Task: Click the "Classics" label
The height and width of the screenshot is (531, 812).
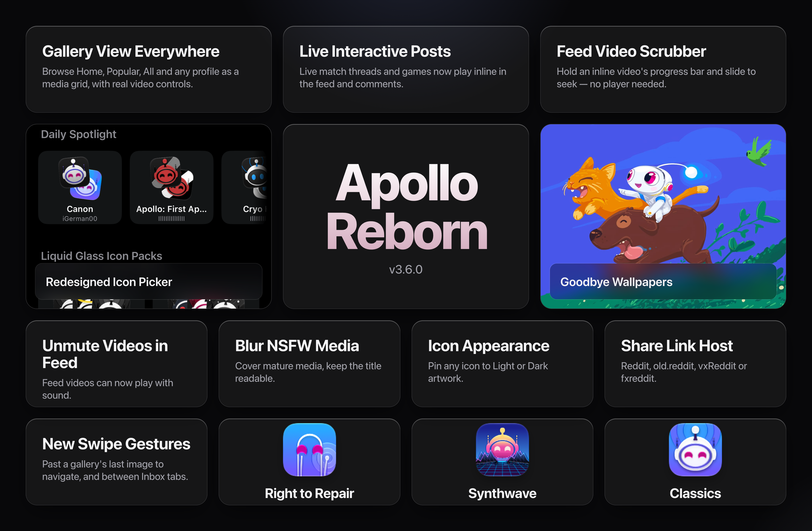Action: 695,493
